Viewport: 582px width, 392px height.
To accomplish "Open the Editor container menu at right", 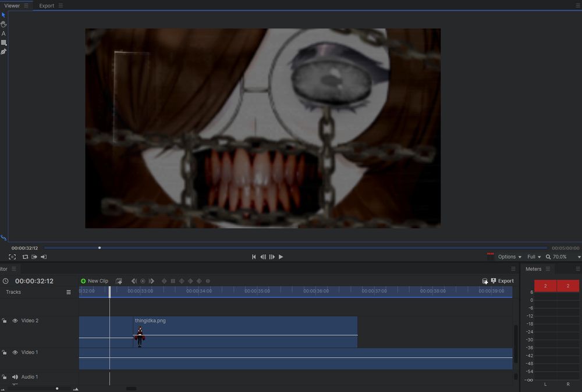I will [513, 269].
